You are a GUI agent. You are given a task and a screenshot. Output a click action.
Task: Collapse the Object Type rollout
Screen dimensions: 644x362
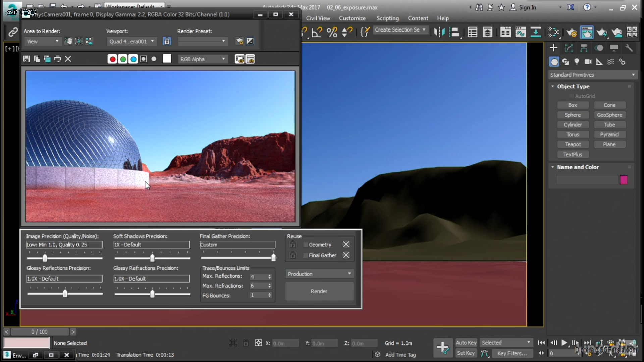tap(553, 86)
